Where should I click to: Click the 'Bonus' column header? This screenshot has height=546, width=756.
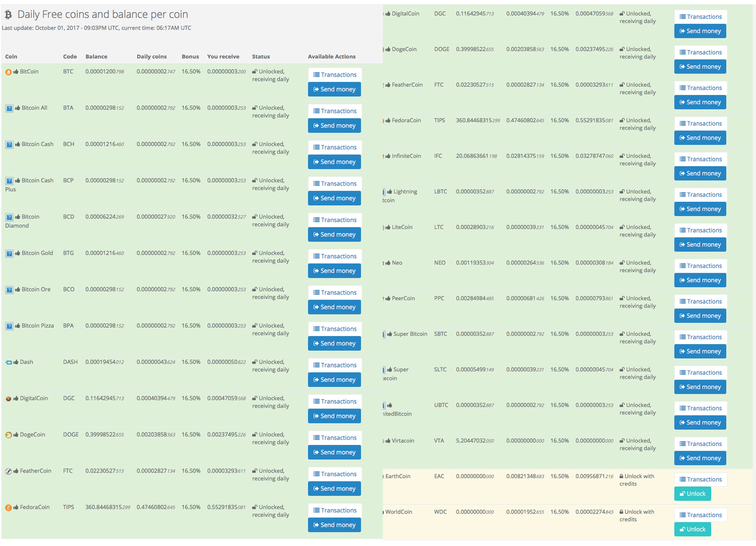(x=190, y=56)
